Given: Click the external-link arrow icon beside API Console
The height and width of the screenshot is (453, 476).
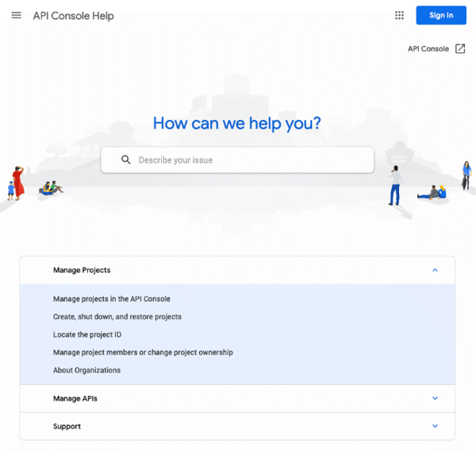Looking at the screenshot, I should click(460, 48).
